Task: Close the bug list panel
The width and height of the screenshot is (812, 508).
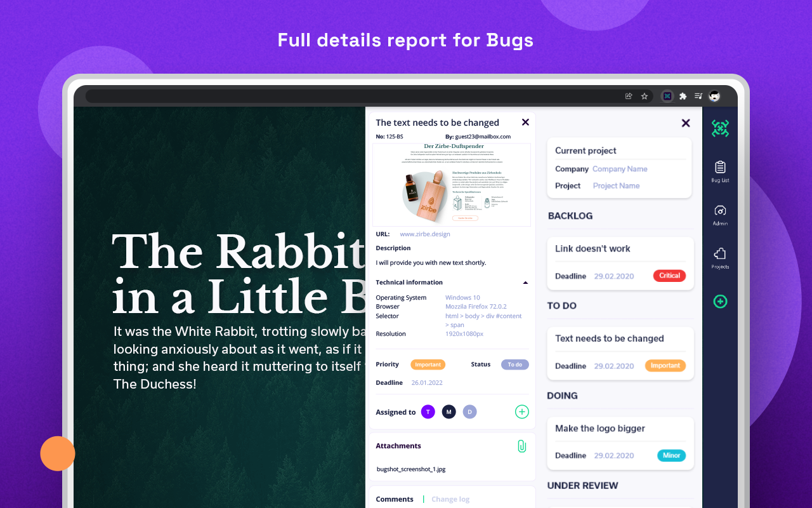Action: coord(686,123)
